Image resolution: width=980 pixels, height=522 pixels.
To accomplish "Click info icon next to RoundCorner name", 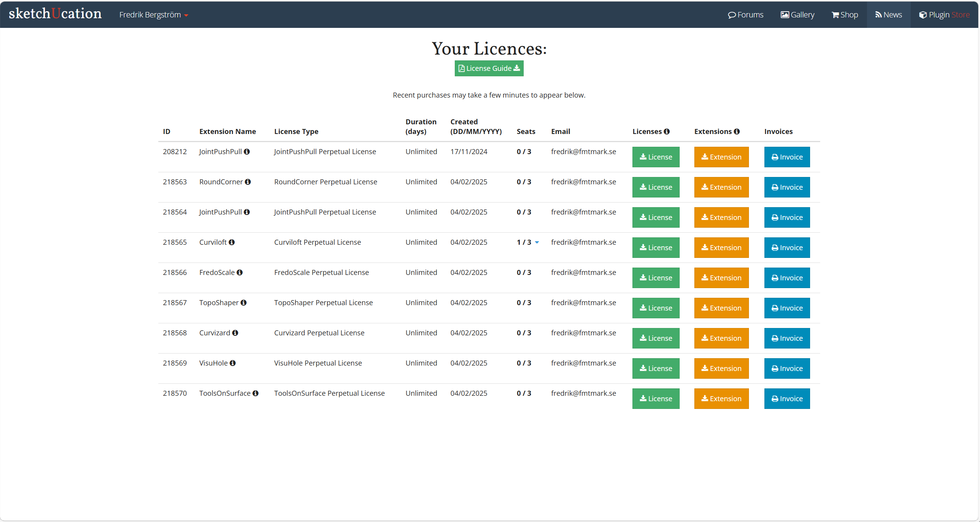I will coord(248,182).
